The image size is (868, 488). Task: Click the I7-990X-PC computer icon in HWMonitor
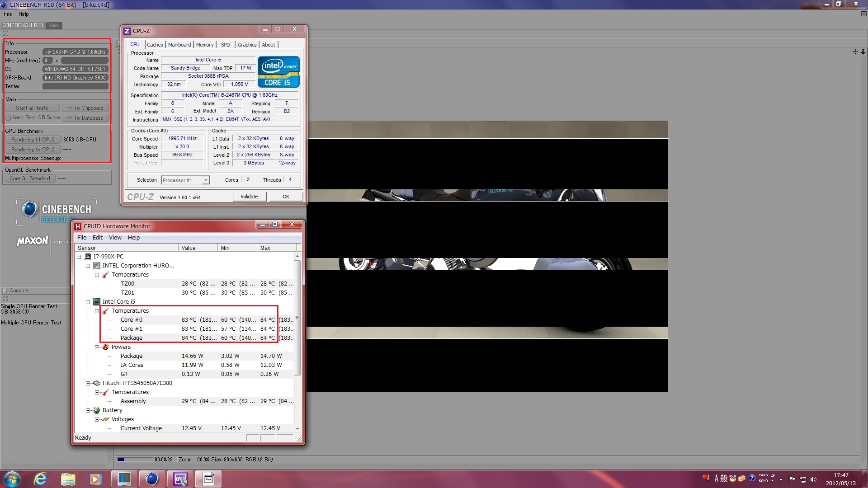pyautogui.click(x=88, y=257)
